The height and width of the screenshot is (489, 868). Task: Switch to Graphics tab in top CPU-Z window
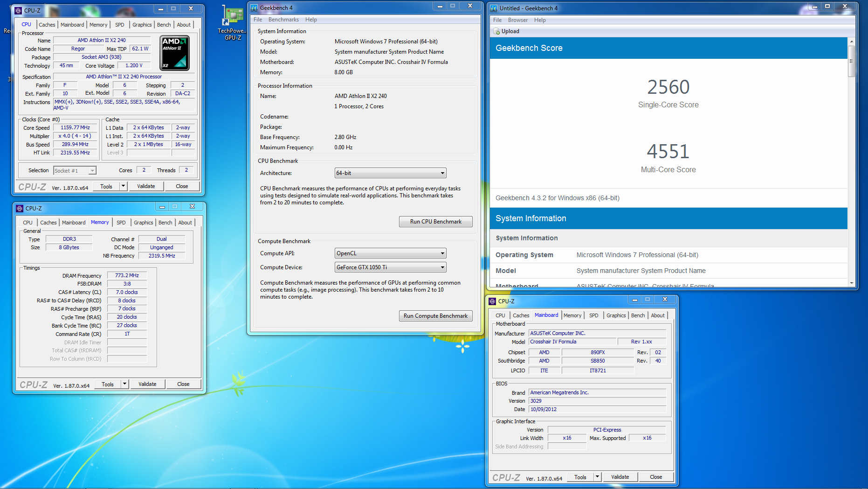coord(142,25)
